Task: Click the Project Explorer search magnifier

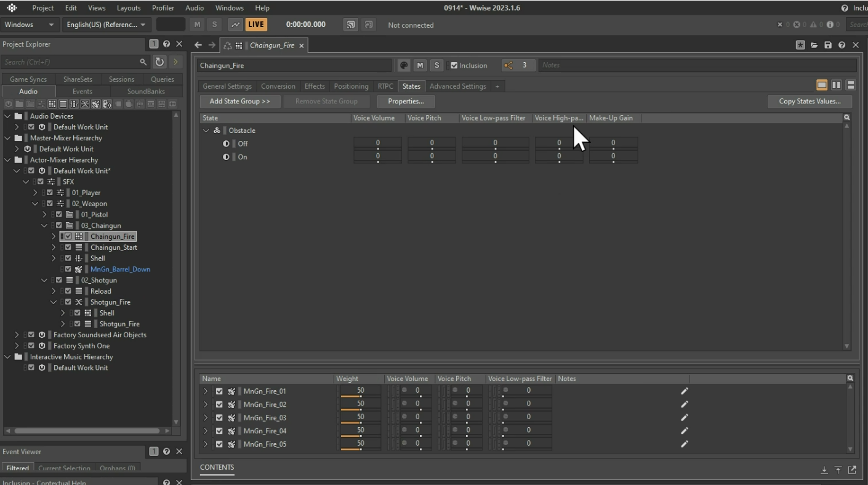Action: [x=143, y=62]
